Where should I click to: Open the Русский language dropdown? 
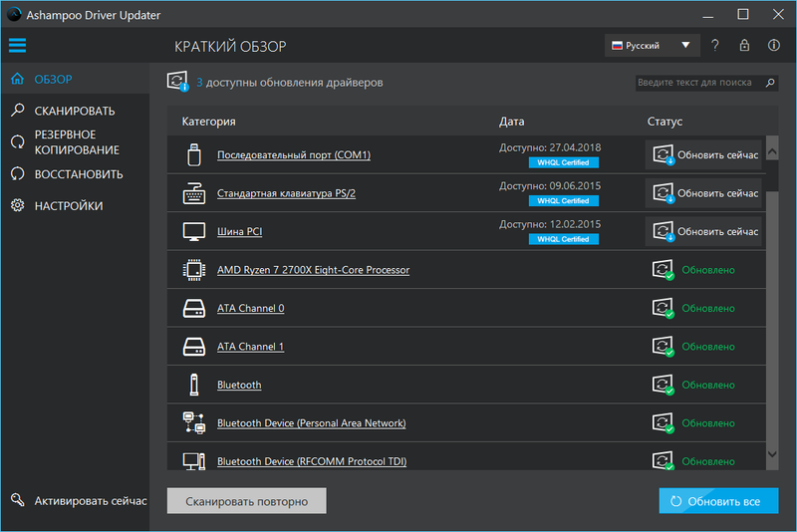(652, 46)
